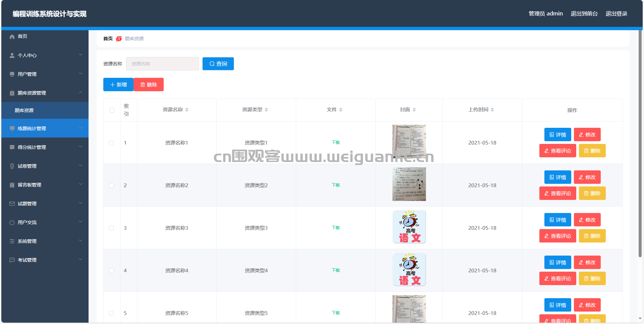Click the icon next to 试卷管理
644x324 pixels.
tap(12, 166)
